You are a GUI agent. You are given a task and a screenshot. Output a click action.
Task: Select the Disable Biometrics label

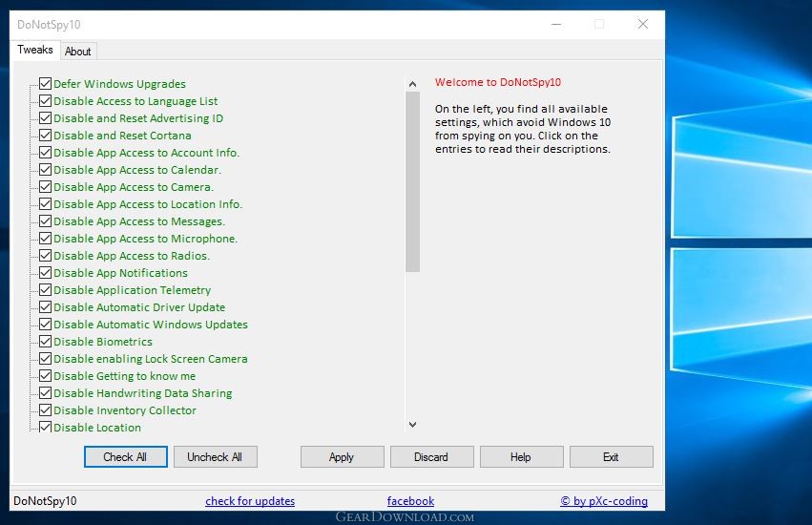click(103, 342)
